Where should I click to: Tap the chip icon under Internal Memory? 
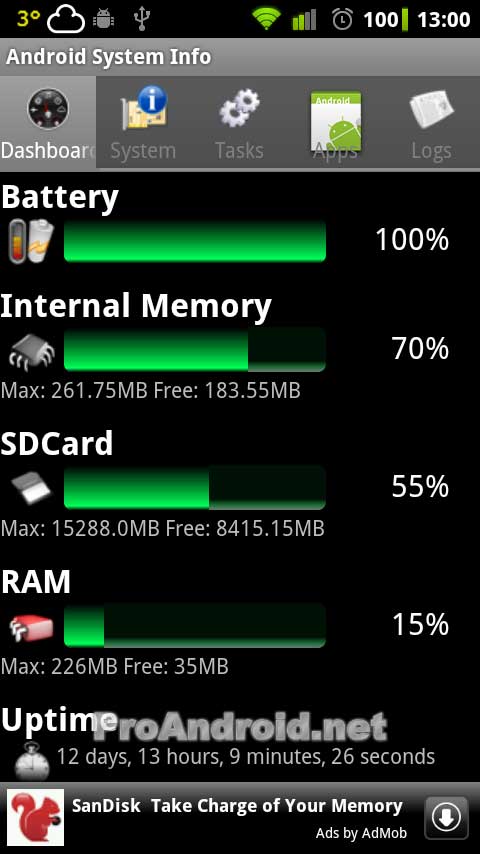pos(32,351)
